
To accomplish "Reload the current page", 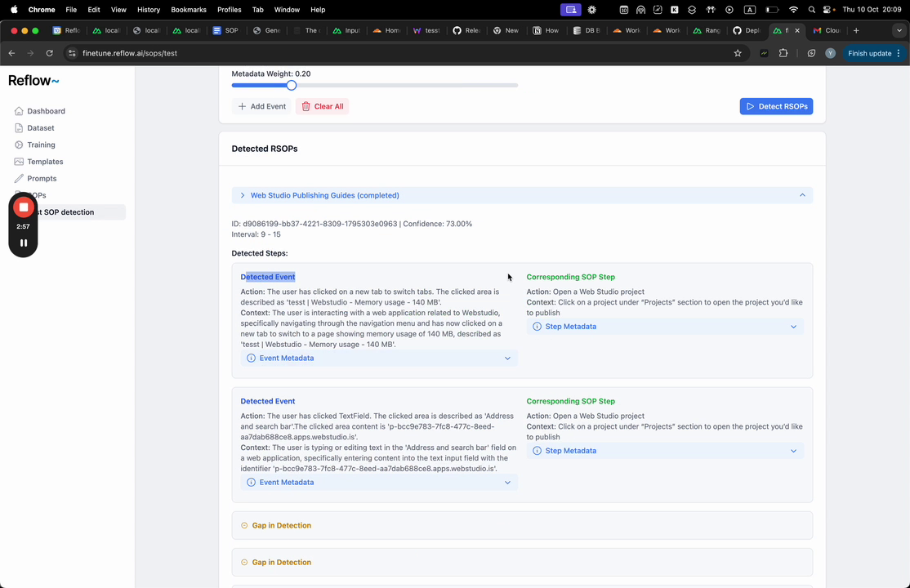I will pos(49,53).
